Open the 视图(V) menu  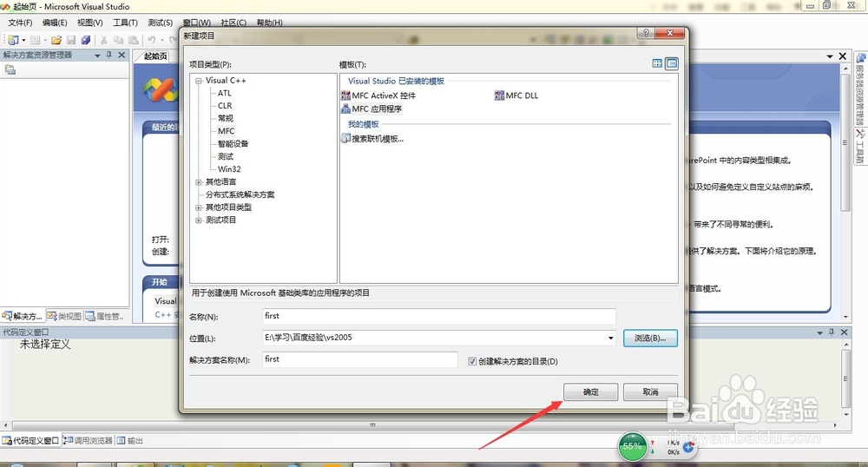coord(89,23)
